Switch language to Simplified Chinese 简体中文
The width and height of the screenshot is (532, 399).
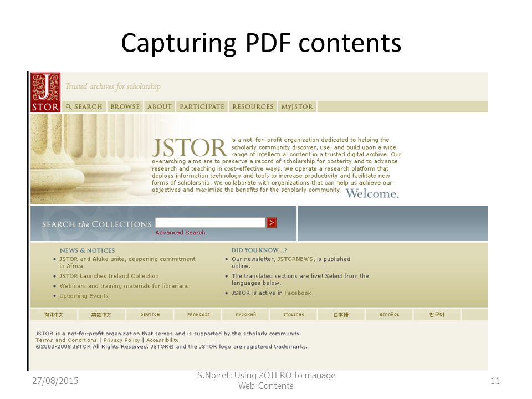[54, 315]
